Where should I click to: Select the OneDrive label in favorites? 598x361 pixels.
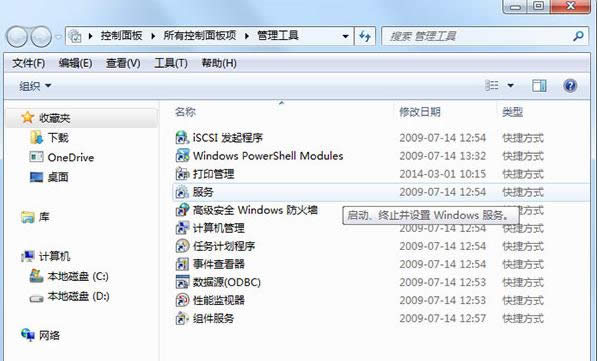click(71, 157)
